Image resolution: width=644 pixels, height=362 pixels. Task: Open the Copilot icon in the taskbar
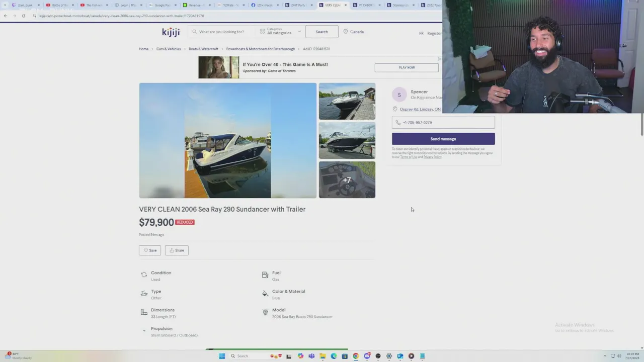300,356
